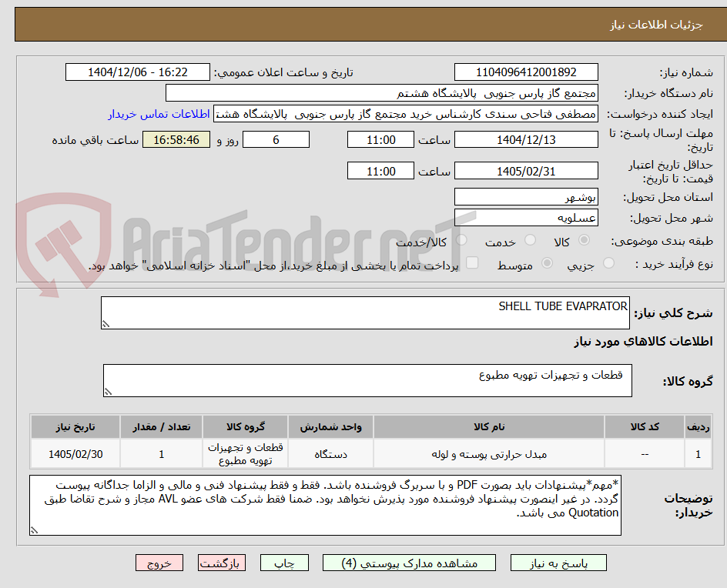Click the گروه کالا text area

pos(367,380)
